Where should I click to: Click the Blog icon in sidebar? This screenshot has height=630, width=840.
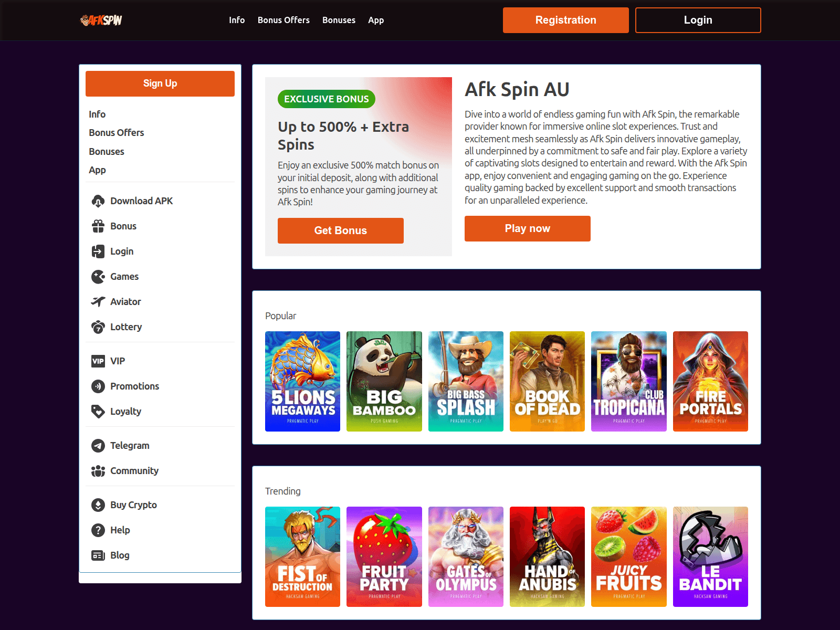98,555
